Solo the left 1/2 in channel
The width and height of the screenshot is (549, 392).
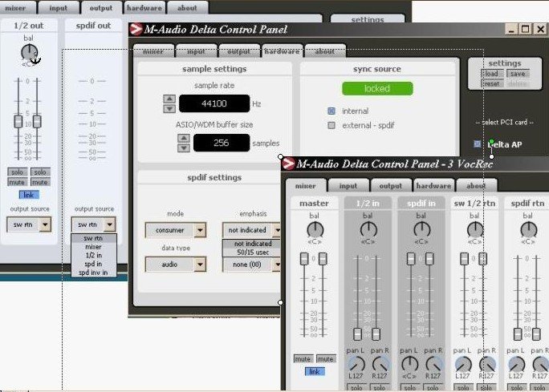coord(357,388)
